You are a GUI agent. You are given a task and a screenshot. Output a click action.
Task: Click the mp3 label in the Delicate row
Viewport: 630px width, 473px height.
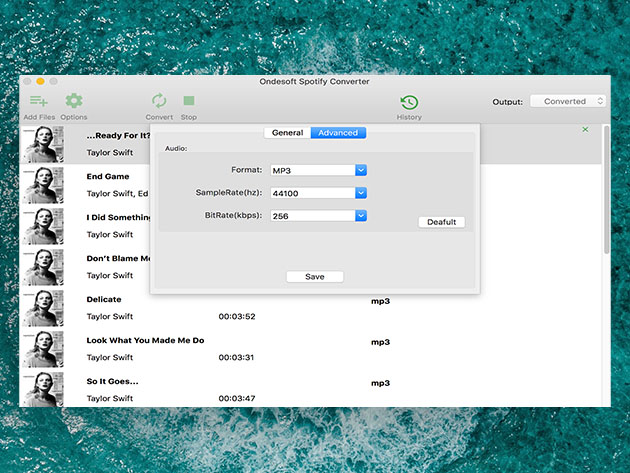[380, 301]
